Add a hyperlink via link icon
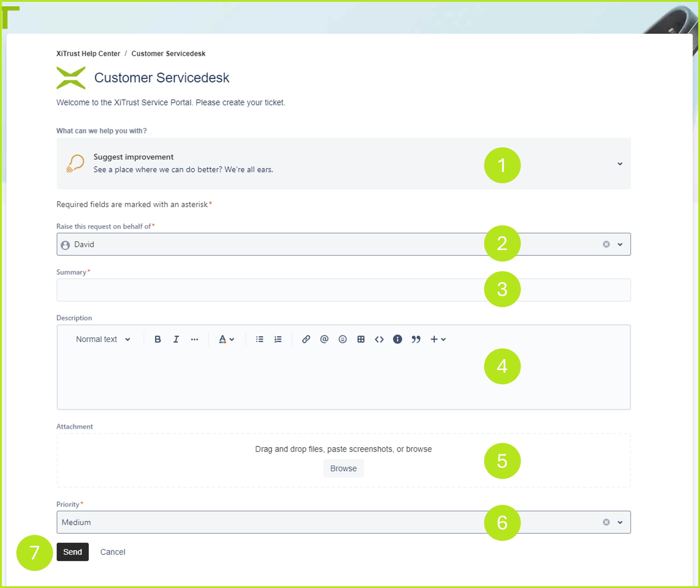700x588 pixels. click(x=306, y=339)
